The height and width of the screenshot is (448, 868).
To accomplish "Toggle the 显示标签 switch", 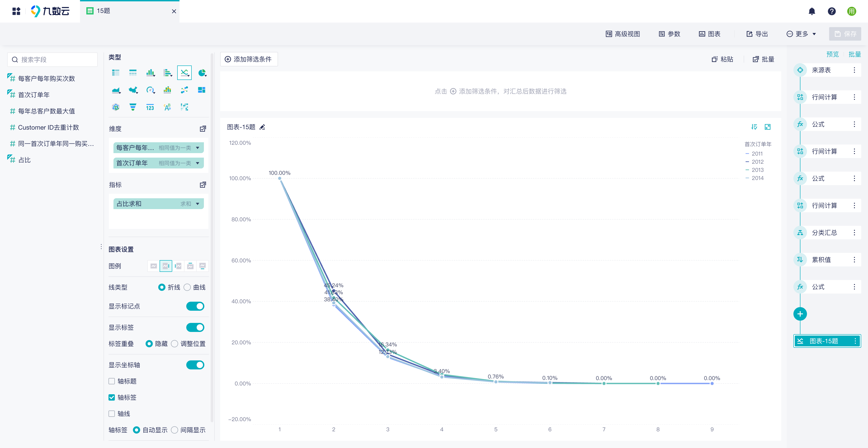I will click(x=195, y=327).
